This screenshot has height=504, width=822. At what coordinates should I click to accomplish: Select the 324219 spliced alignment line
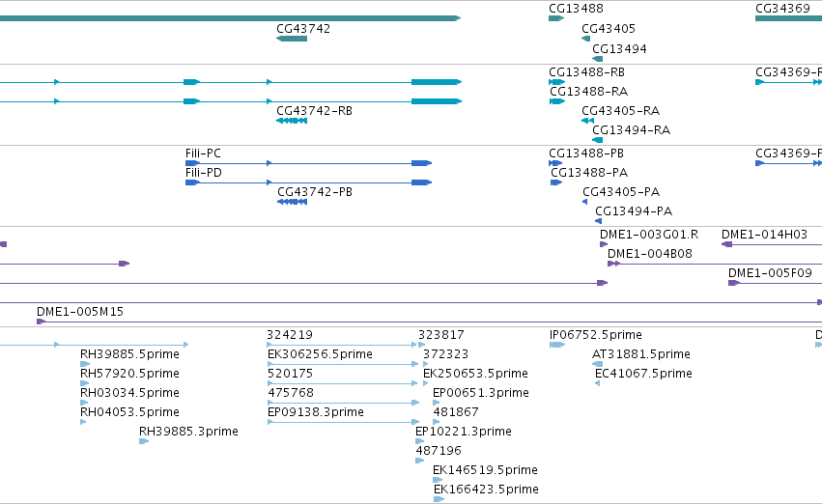pos(342,345)
